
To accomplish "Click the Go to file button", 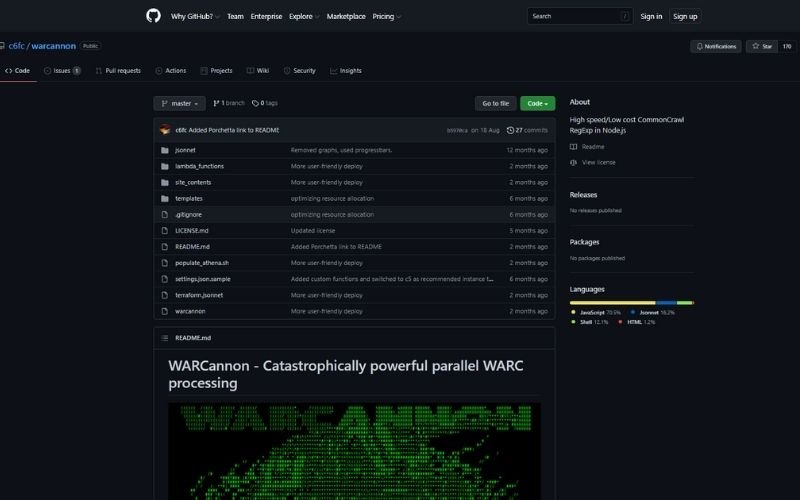I will pos(495,103).
